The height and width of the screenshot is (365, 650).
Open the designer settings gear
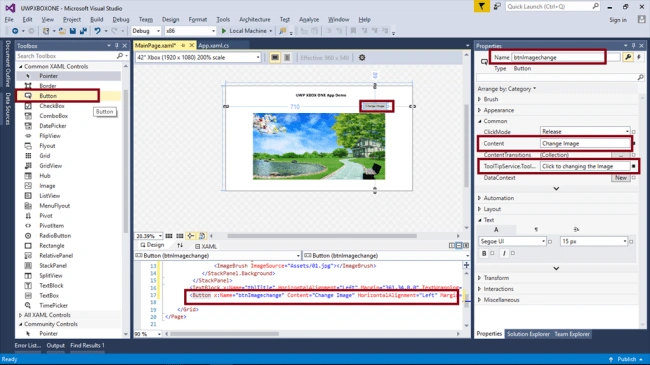tap(362, 58)
